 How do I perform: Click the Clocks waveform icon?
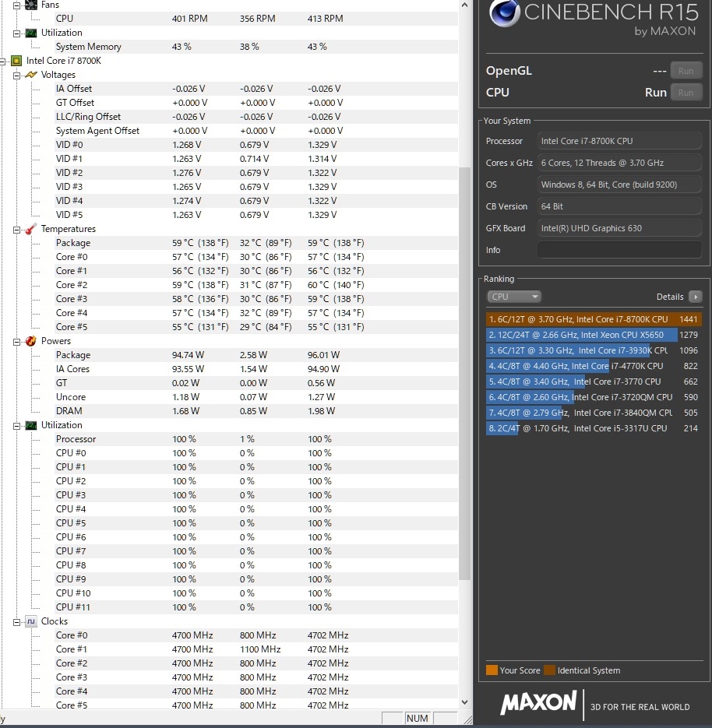(30, 621)
